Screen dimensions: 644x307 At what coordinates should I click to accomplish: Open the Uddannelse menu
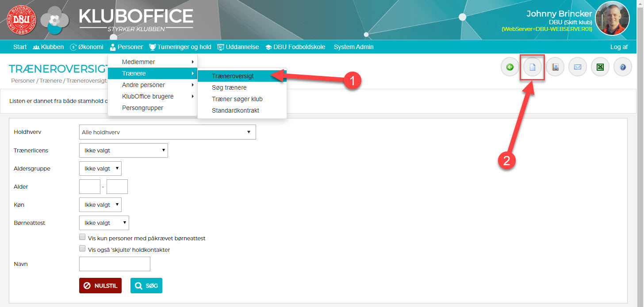click(238, 47)
